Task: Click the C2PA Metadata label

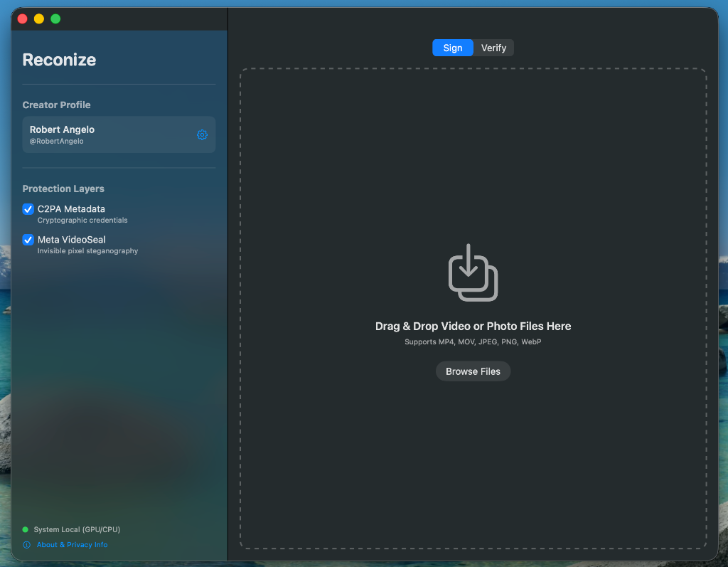Action: (x=71, y=209)
